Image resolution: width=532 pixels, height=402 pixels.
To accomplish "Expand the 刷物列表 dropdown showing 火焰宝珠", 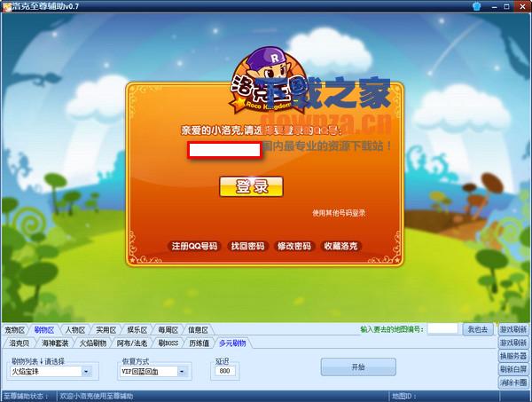I will (86, 372).
